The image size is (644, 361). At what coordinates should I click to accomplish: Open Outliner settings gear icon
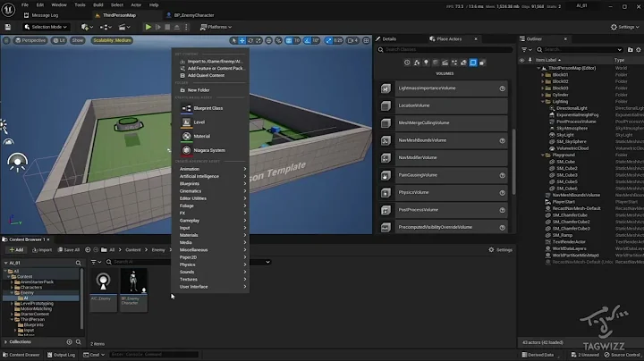(639, 50)
